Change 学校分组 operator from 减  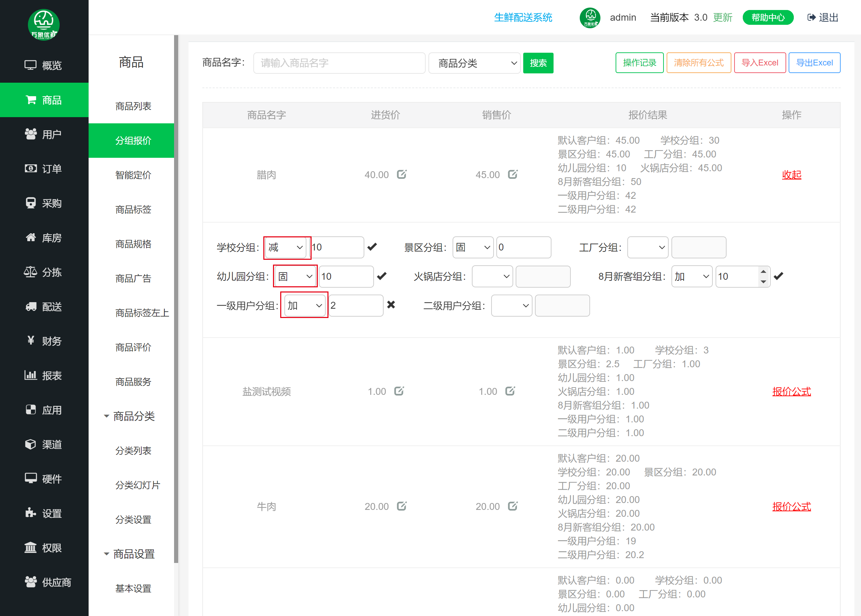tap(286, 247)
